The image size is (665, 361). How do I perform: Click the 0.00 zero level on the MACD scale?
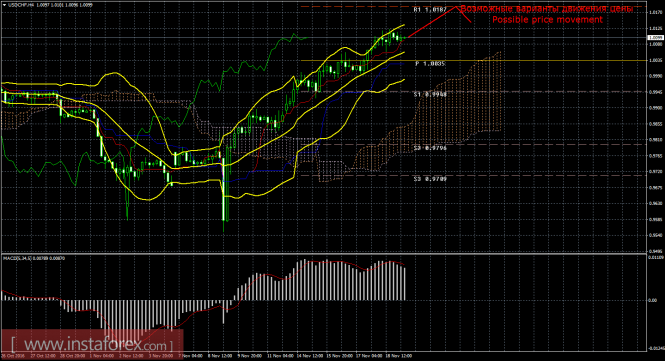(x=653, y=300)
